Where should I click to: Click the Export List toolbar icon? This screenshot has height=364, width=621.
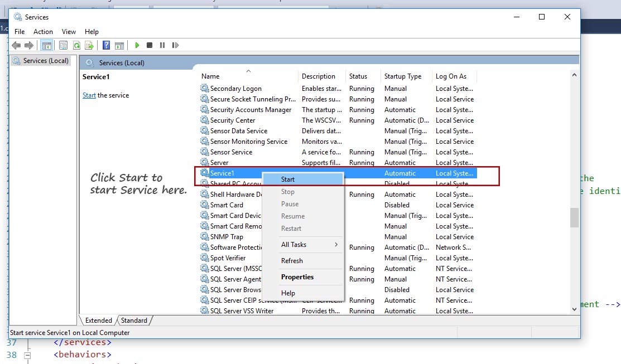[x=89, y=46]
